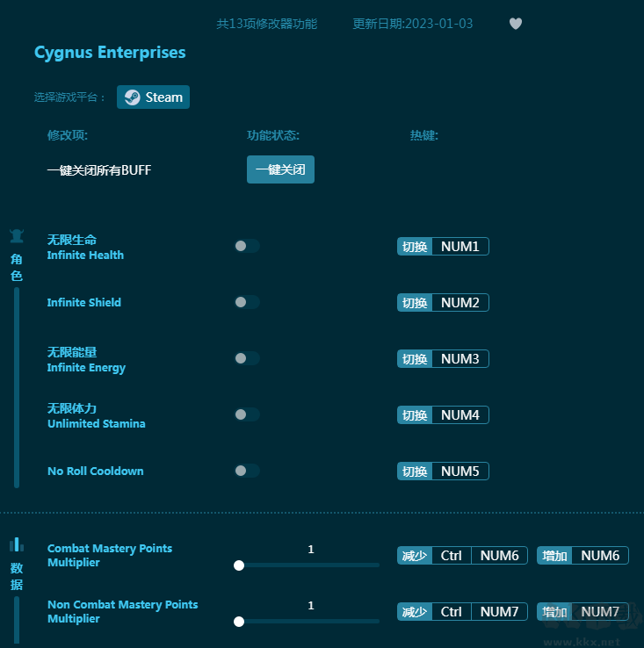Enable the Infinite Shield toggle
The width and height of the screenshot is (644, 648).
coord(247,302)
